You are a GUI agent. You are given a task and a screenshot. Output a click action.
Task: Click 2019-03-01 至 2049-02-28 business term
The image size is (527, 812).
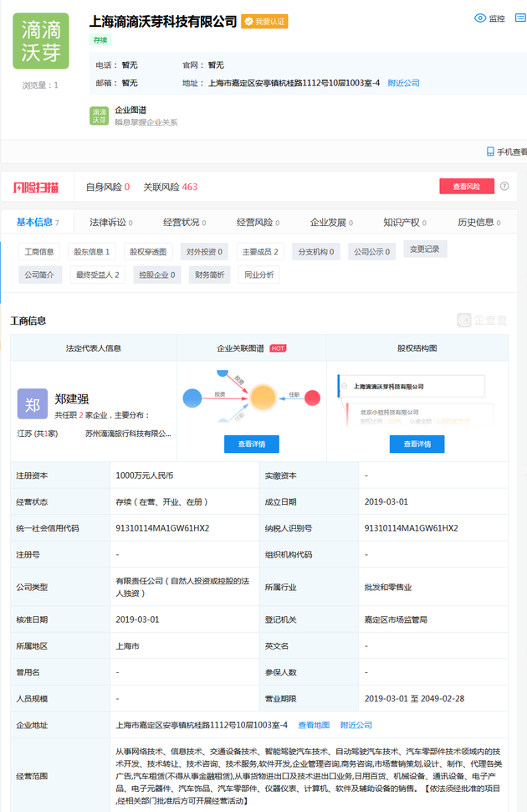[414, 699]
